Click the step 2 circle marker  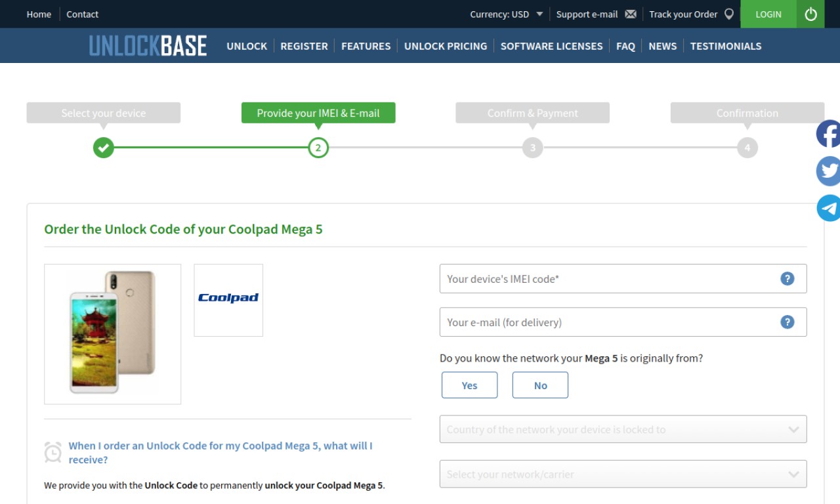click(318, 148)
